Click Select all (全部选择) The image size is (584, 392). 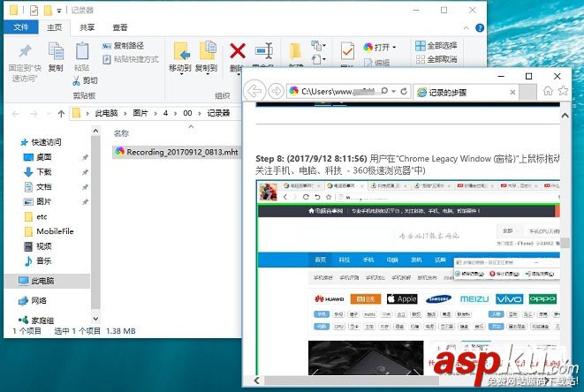click(x=436, y=46)
